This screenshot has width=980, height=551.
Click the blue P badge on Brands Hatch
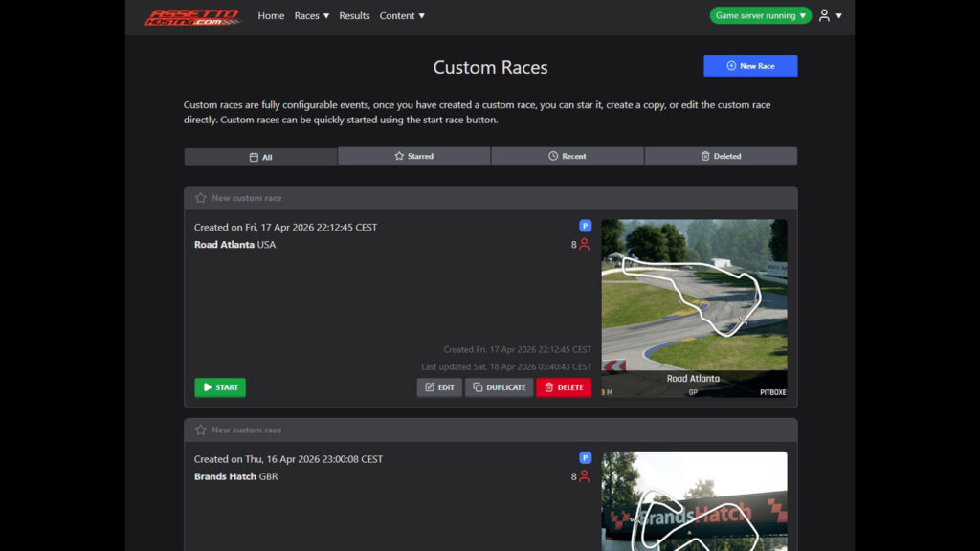(x=585, y=457)
